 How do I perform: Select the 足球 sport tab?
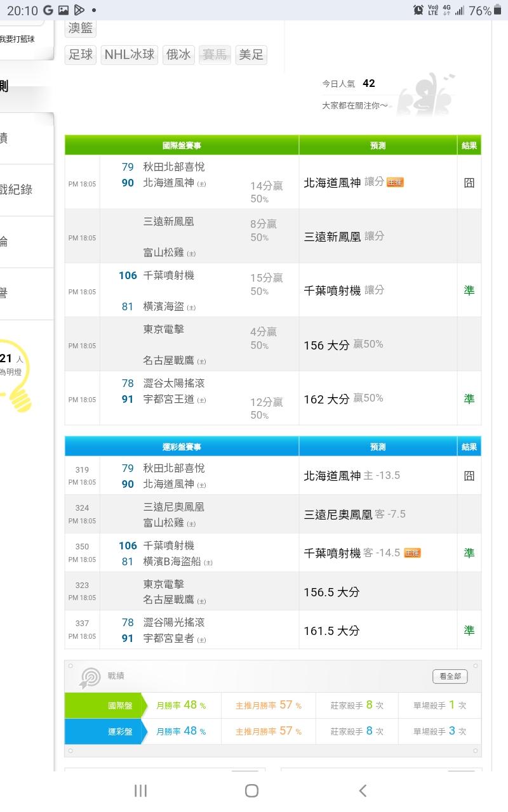point(81,55)
